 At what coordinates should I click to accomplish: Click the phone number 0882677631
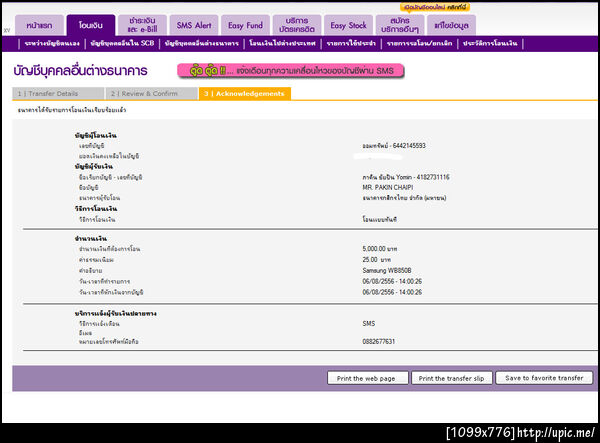pos(378,341)
